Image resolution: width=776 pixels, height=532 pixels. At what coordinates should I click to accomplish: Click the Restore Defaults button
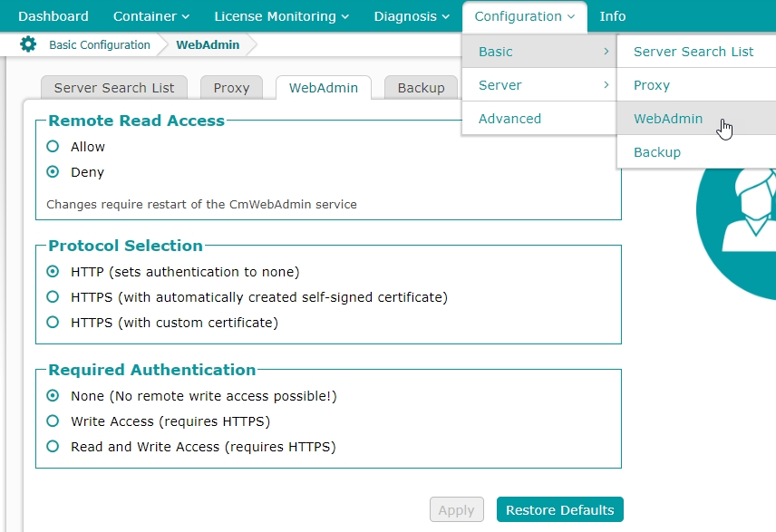pos(559,510)
